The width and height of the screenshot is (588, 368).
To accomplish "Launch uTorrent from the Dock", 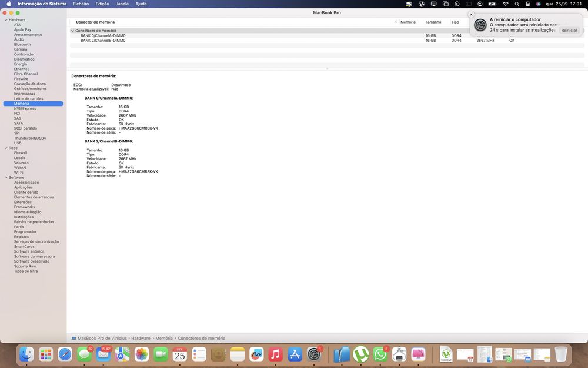I will pyautogui.click(x=361, y=354).
